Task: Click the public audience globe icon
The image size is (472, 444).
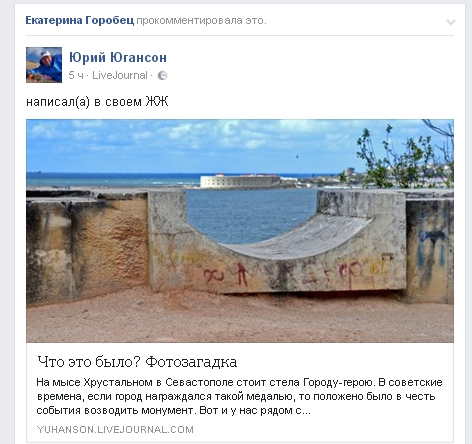Action: click(x=162, y=76)
